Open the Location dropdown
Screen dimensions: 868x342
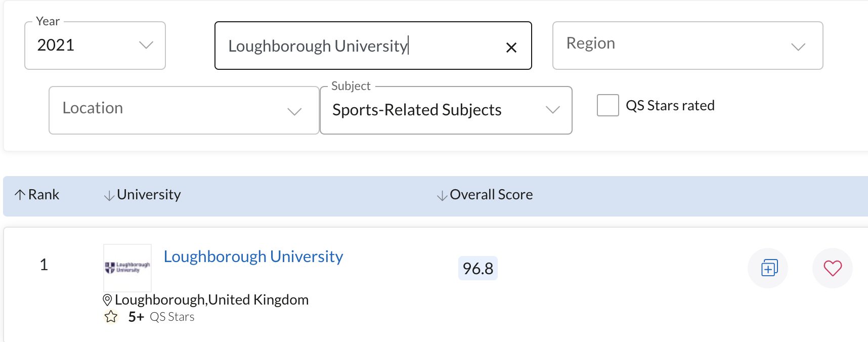coord(184,110)
